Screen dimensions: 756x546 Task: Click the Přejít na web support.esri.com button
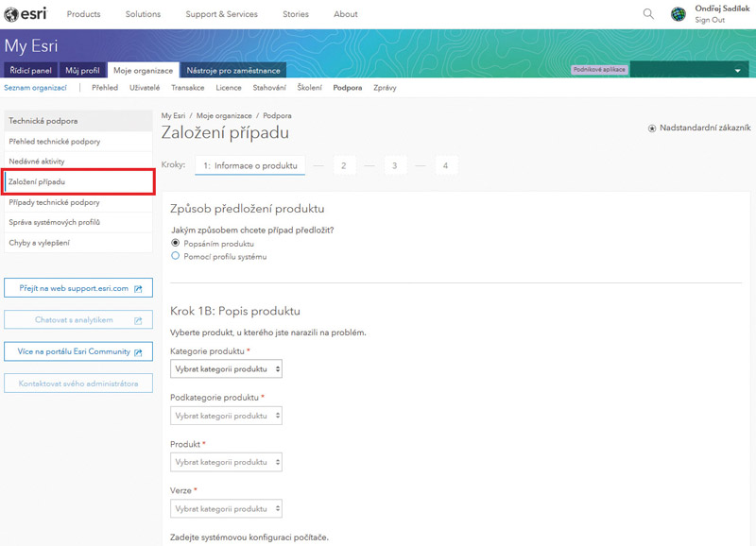[78, 288]
